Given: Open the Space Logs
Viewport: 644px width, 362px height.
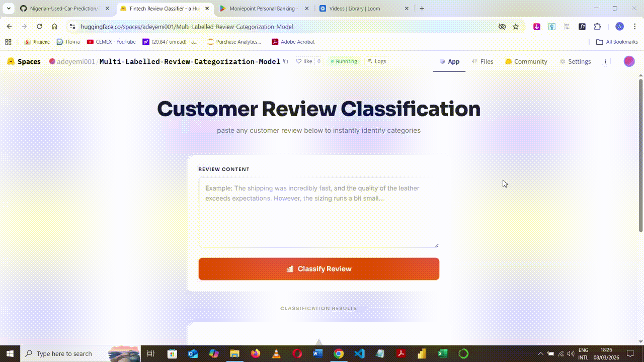Looking at the screenshot, I should (x=377, y=61).
